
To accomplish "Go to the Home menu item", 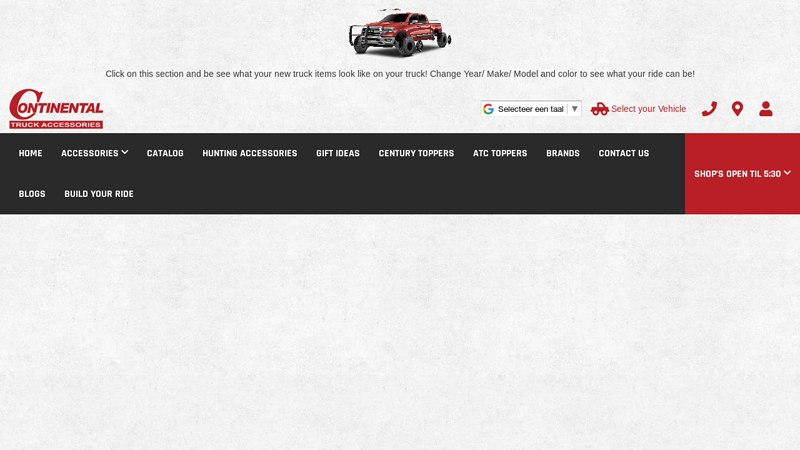I will tap(31, 154).
